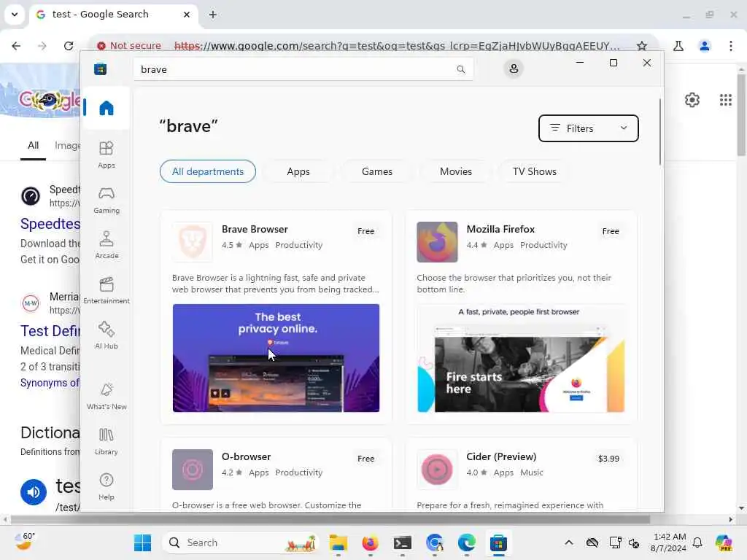Click the $3.99 price on Cider

tap(608, 459)
